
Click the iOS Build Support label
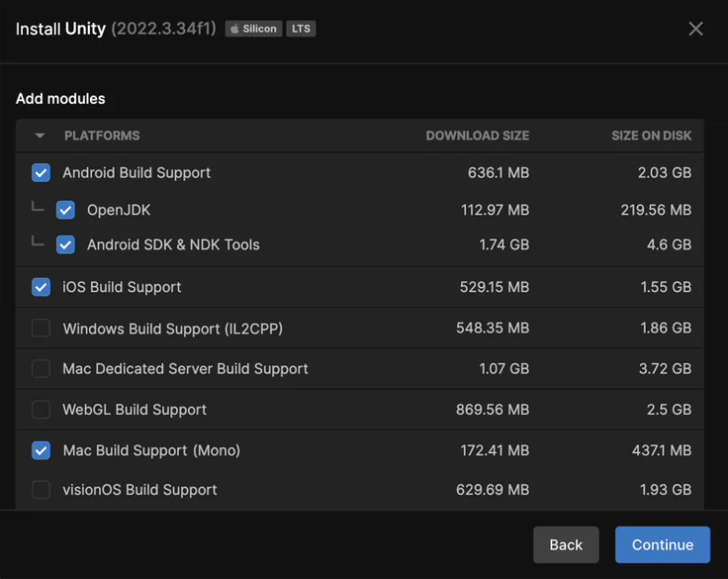pyautogui.click(x=121, y=287)
